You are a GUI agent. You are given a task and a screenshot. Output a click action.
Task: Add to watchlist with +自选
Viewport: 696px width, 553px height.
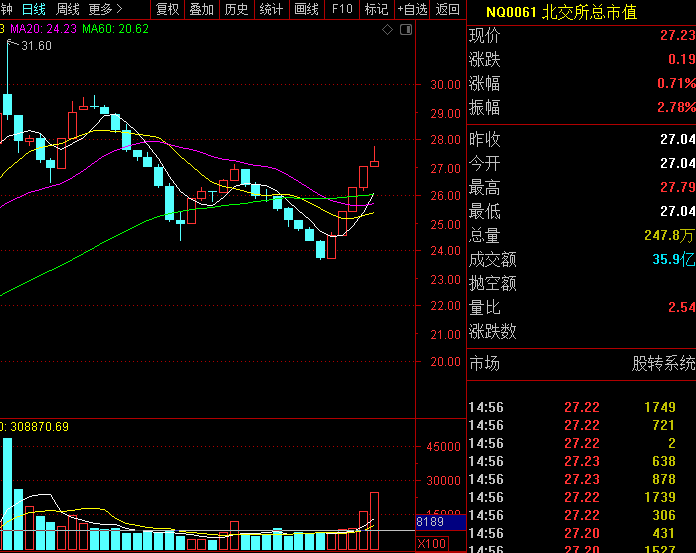tap(412, 9)
